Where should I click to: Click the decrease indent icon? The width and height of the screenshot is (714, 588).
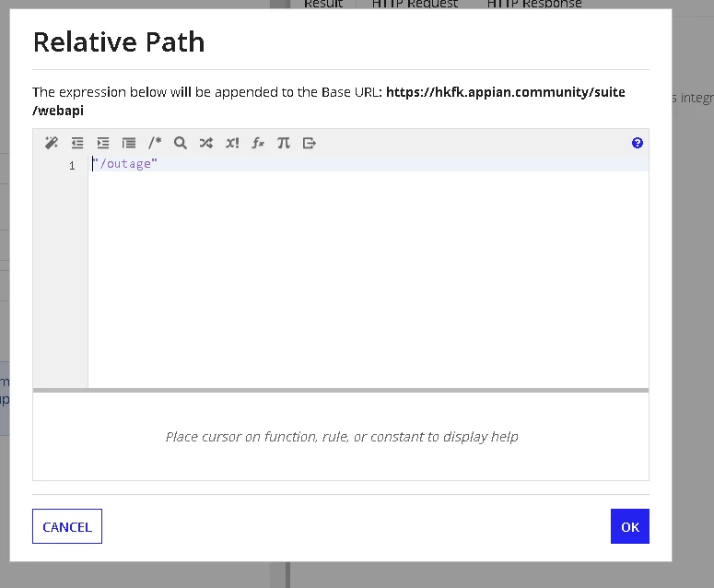point(77,143)
